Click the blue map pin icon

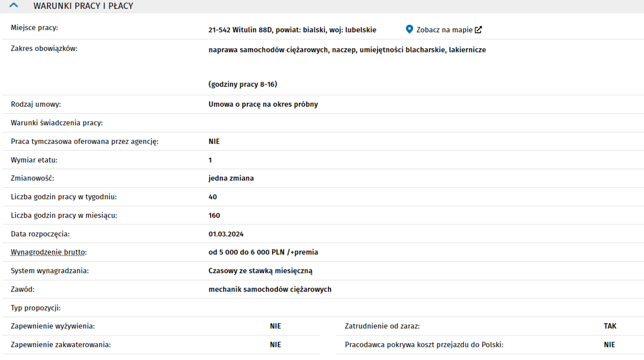pos(409,30)
